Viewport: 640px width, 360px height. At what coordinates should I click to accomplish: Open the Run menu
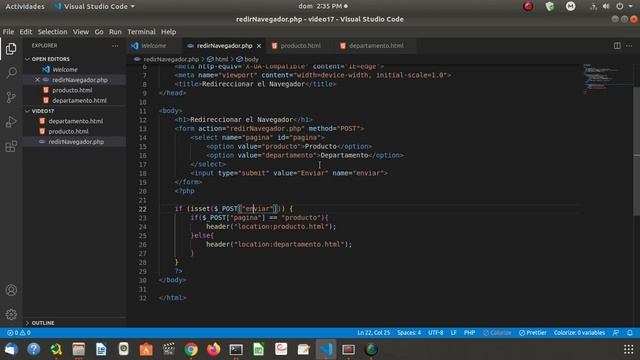click(115, 32)
